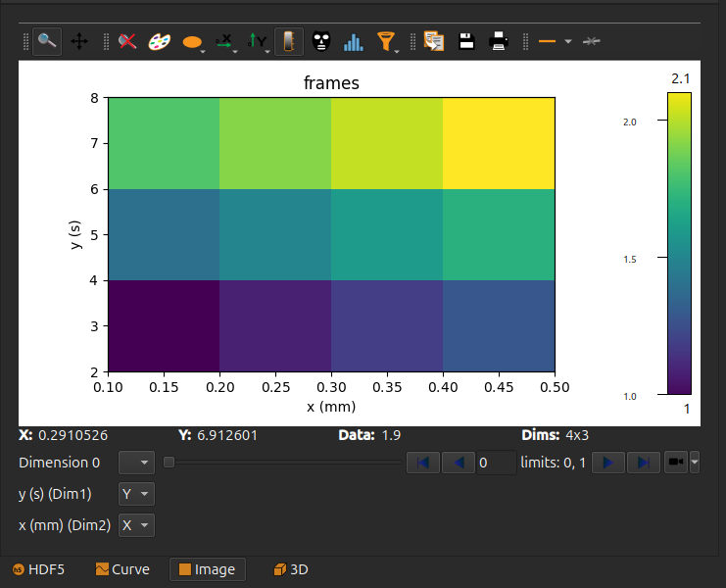Copy the plot to clipboard
726x588 pixels.
tap(434, 41)
